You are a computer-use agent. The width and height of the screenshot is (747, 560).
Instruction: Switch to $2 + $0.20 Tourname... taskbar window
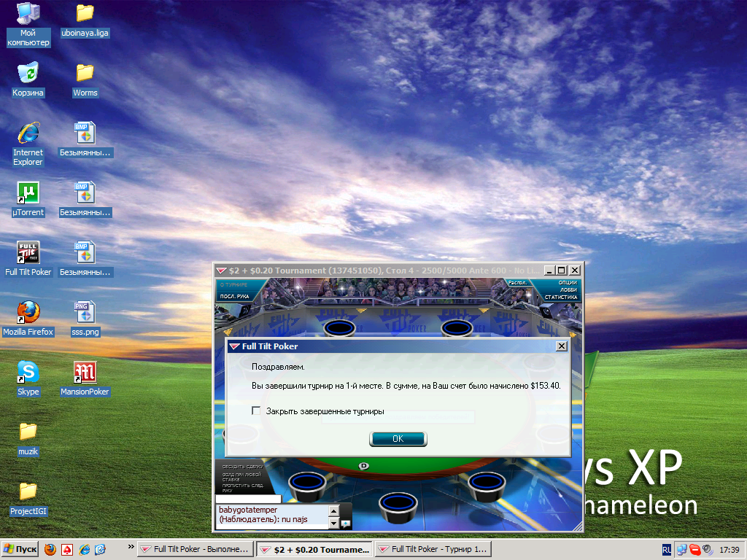[x=315, y=550]
